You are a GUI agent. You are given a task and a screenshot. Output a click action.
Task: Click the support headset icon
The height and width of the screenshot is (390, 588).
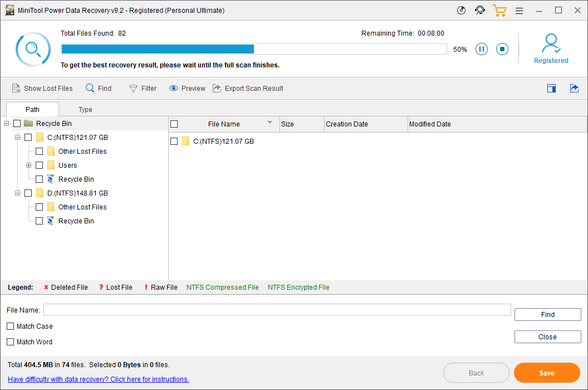pos(479,11)
